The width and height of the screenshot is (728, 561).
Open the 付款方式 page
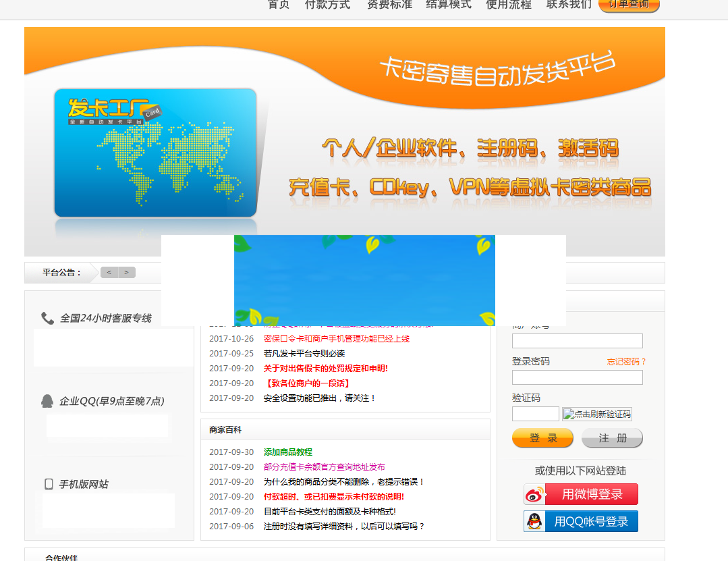click(327, 5)
